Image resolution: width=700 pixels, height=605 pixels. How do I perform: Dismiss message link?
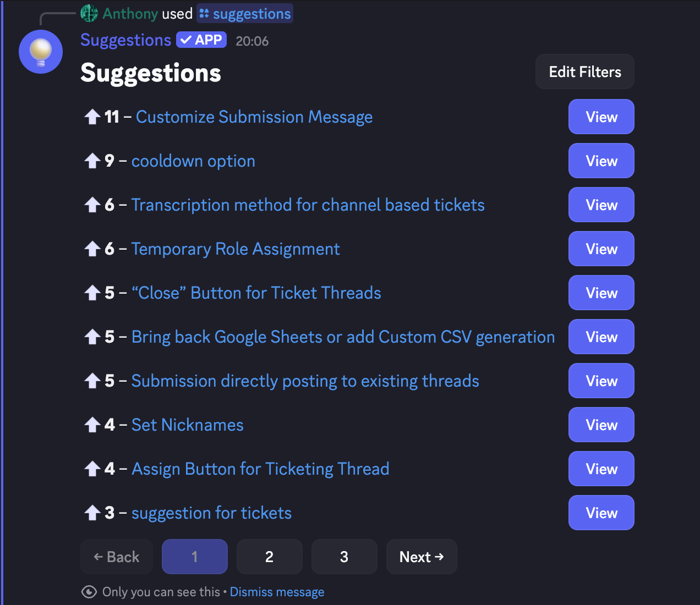[277, 592]
